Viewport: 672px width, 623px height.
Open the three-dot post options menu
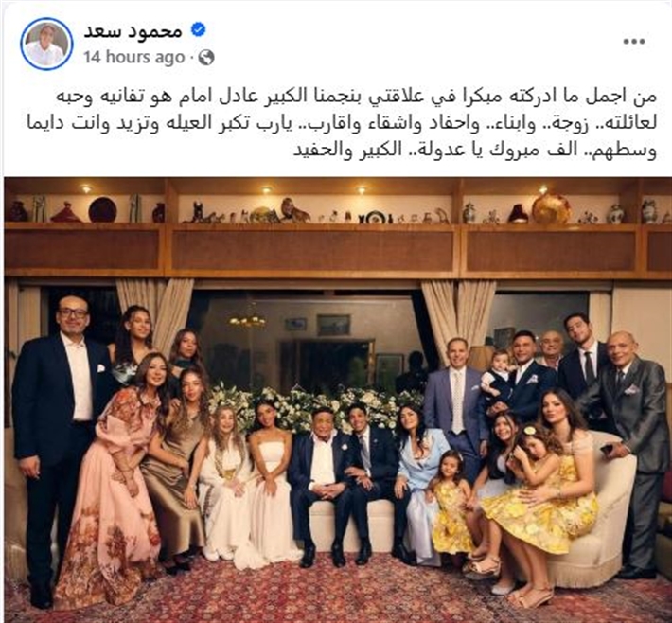(x=634, y=42)
